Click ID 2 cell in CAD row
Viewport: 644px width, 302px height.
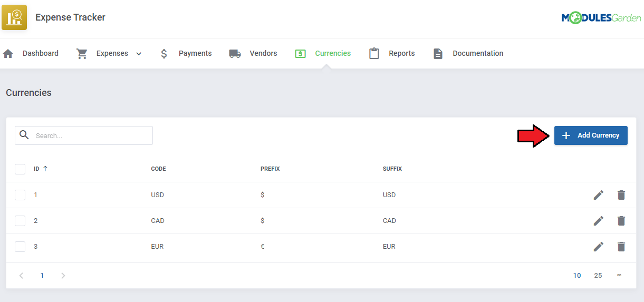36,221
